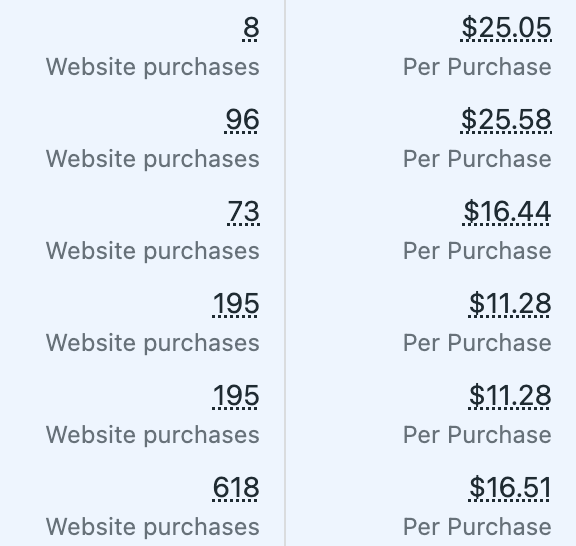Click 'Website purchases' label under 73
The height and width of the screenshot is (546, 576).
pyautogui.click(x=153, y=252)
